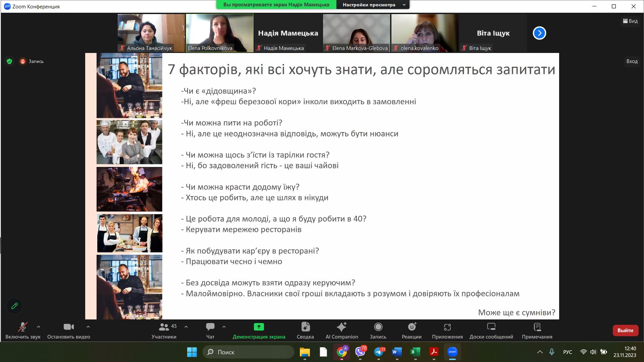Image resolution: width=644 pixels, height=362 pixels.
Task: Click the Демонстрация экрана share screen icon
Action: point(259,327)
